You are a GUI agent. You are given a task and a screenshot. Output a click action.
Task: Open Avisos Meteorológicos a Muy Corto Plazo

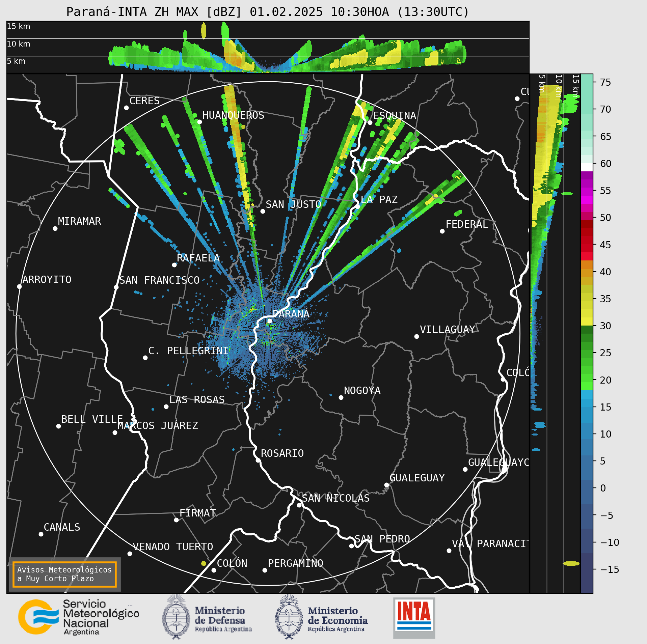(64, 574)
